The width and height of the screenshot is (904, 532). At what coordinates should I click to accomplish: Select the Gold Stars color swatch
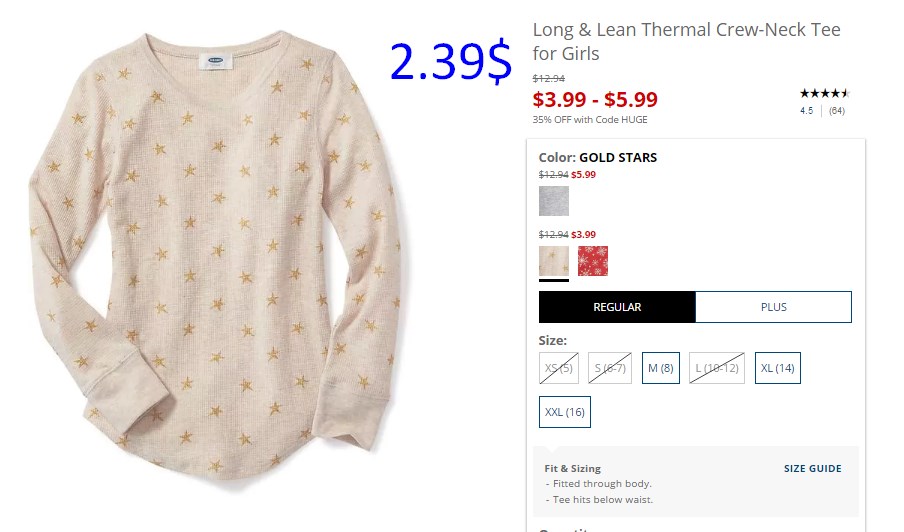click(x=553, y=261)
